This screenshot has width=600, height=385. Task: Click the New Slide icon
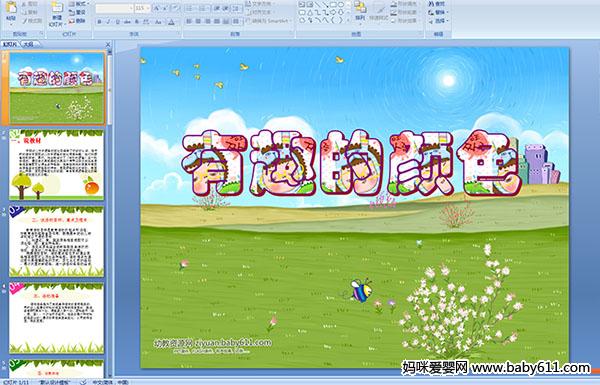coord(57,12)
